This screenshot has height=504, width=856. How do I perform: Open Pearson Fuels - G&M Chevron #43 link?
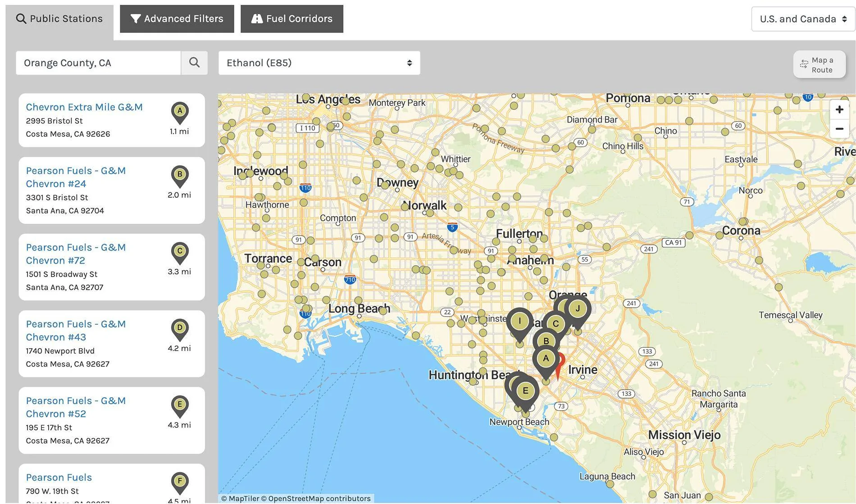76,330
